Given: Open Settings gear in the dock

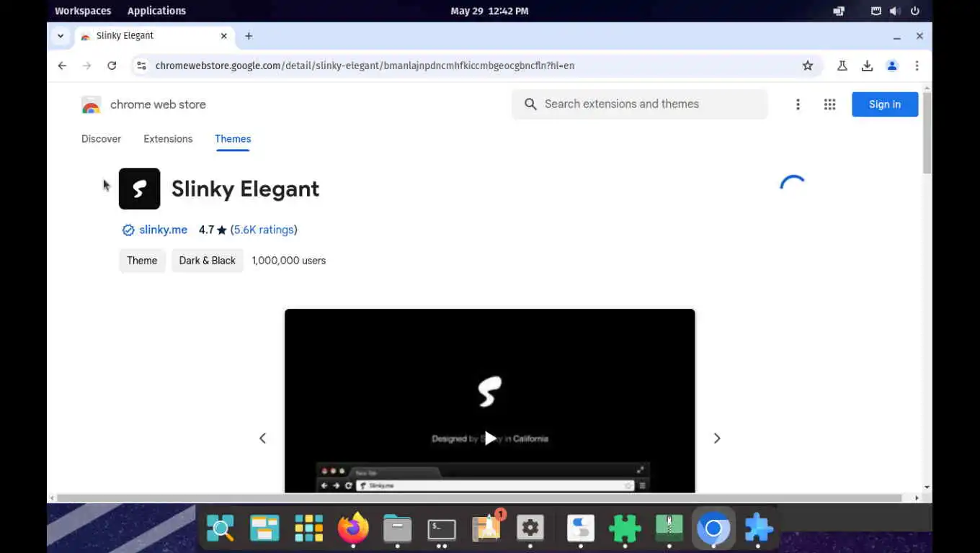Looking at the screenshot, I should tap(530, 529).
